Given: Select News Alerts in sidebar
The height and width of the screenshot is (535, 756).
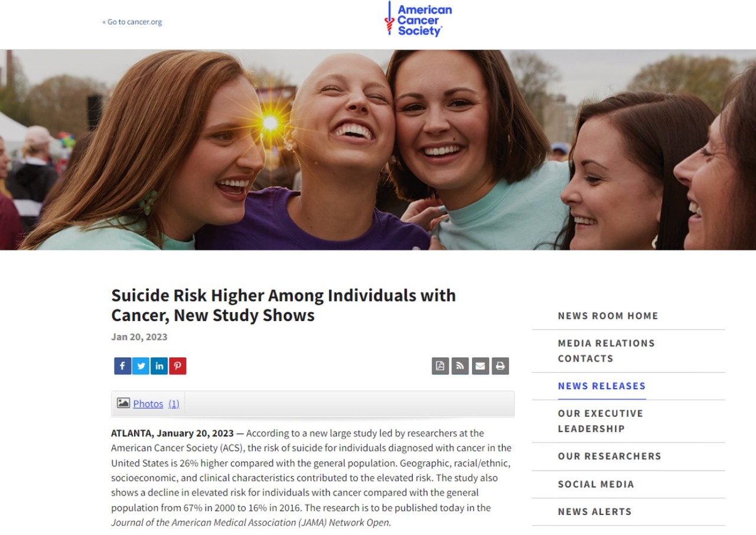Looking at the screenshot, I should tap(595, 512).
